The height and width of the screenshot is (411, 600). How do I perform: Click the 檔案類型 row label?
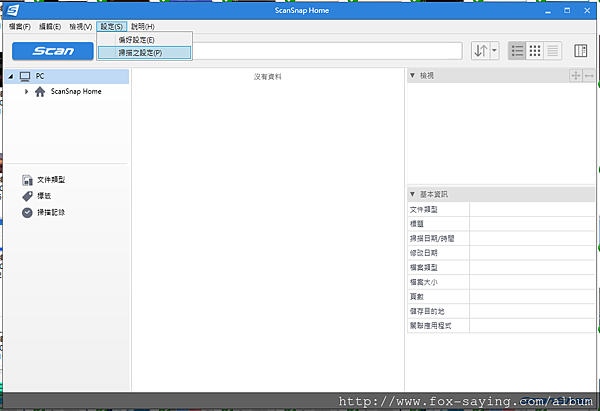[423, 267]
